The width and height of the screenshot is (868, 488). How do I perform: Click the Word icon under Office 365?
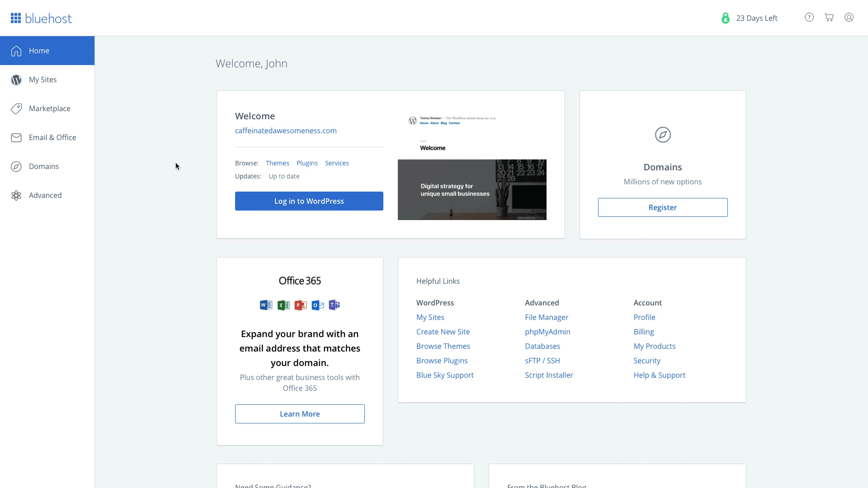266,305
